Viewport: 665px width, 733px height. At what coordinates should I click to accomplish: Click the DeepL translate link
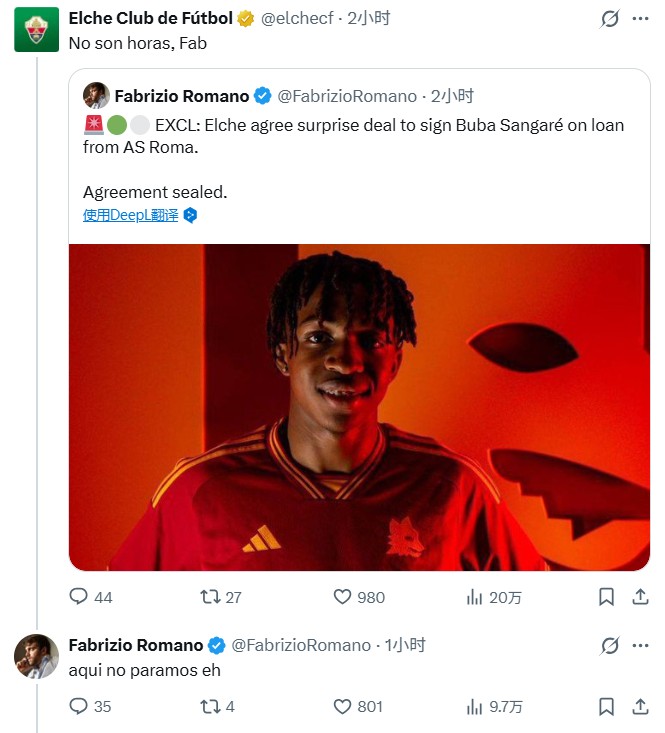point(131,215)
